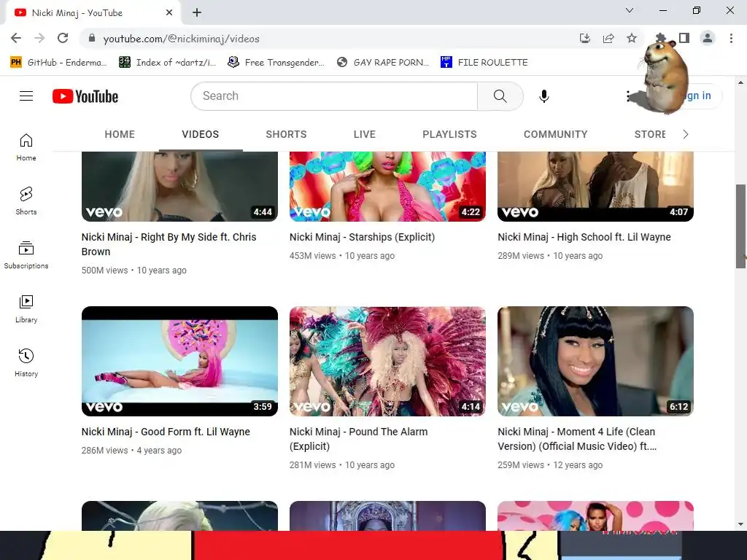Play the Pound The Alarm thumbnail

point(388,362)
